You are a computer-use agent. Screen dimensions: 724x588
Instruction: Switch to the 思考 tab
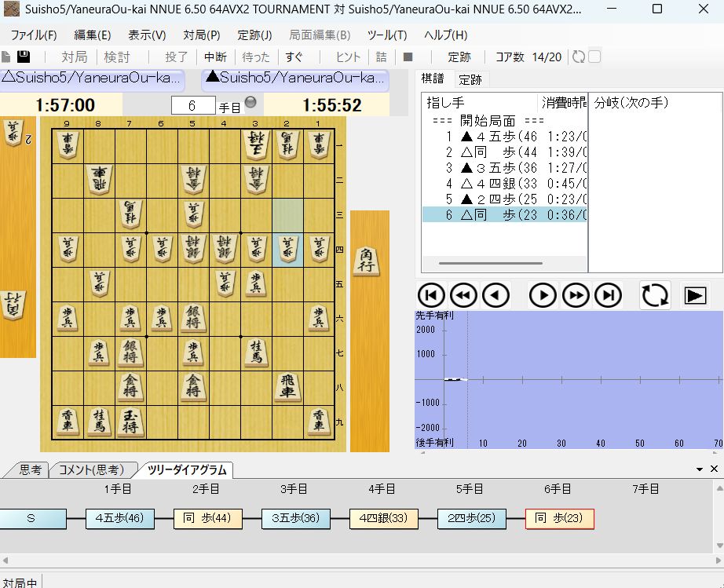[x=30, y=470]
